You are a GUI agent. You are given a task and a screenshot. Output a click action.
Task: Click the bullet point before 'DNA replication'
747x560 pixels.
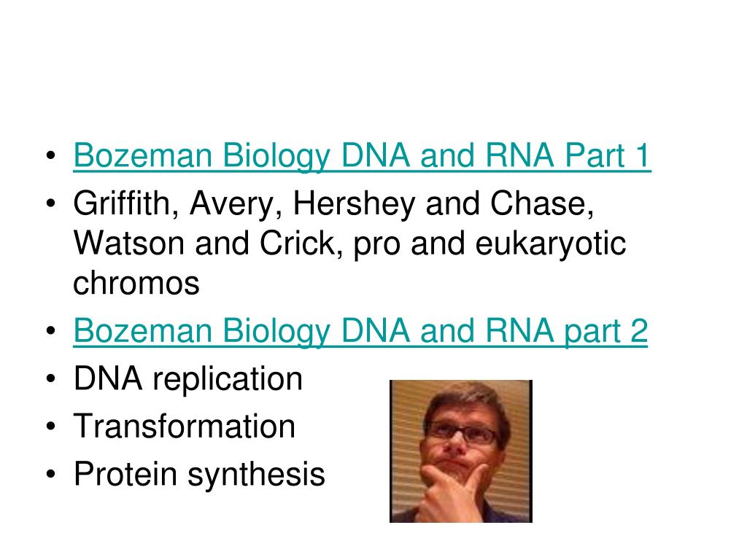coord(51,379)
